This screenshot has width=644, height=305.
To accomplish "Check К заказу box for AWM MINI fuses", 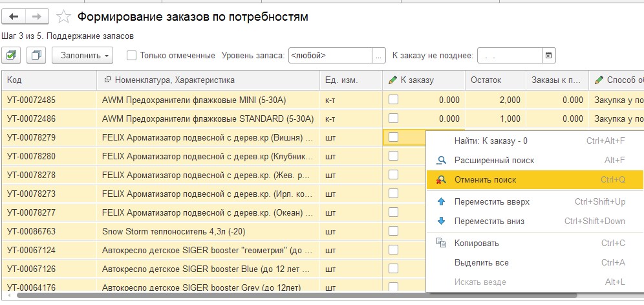I will click(393, 100).
